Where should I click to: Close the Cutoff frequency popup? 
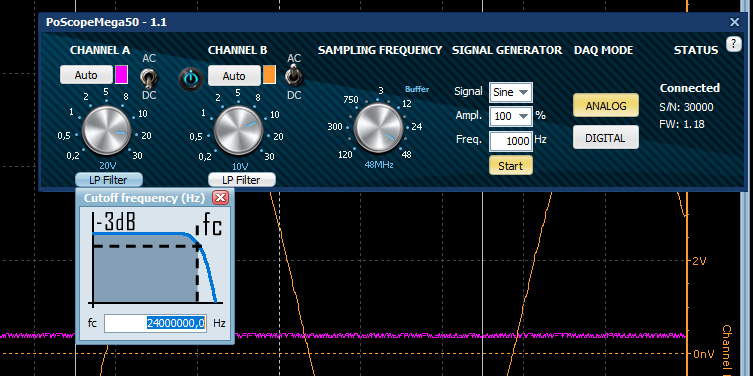click(220, 197)
